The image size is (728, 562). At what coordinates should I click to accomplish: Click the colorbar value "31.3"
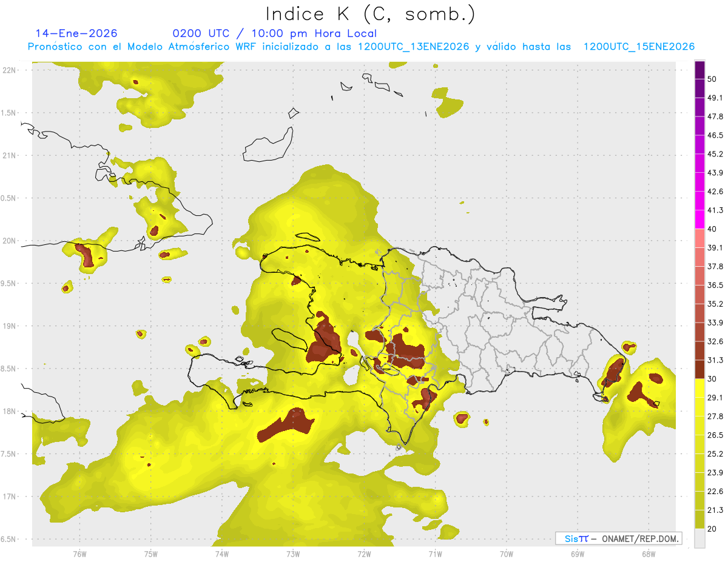click(x=715, y=360)
